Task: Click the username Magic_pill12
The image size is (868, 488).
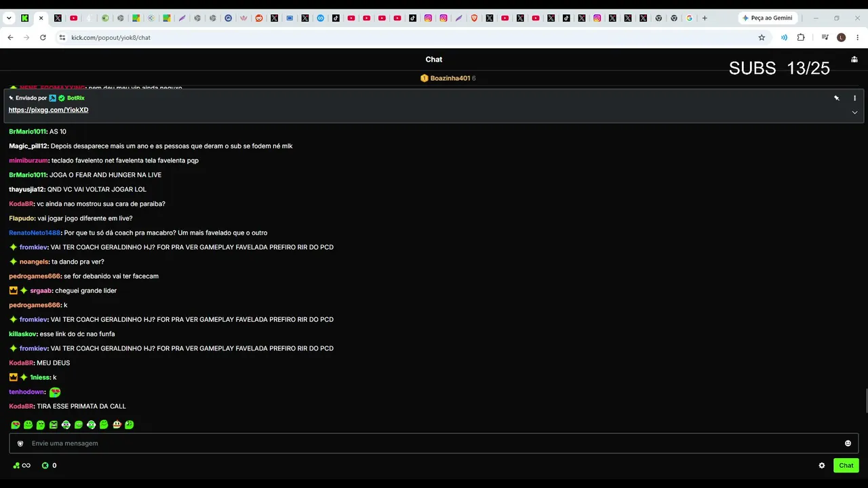Action: [x=28, y=146]
